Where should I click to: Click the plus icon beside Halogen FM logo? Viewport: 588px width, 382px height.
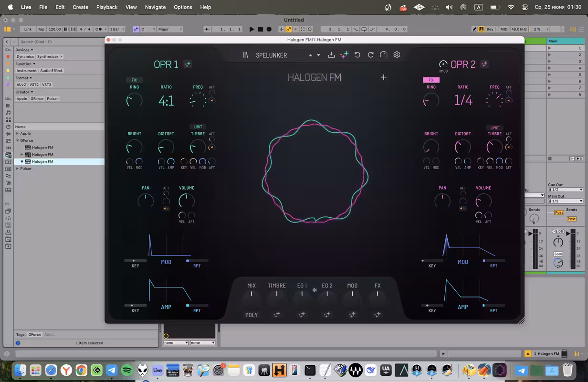click(383, 77)
